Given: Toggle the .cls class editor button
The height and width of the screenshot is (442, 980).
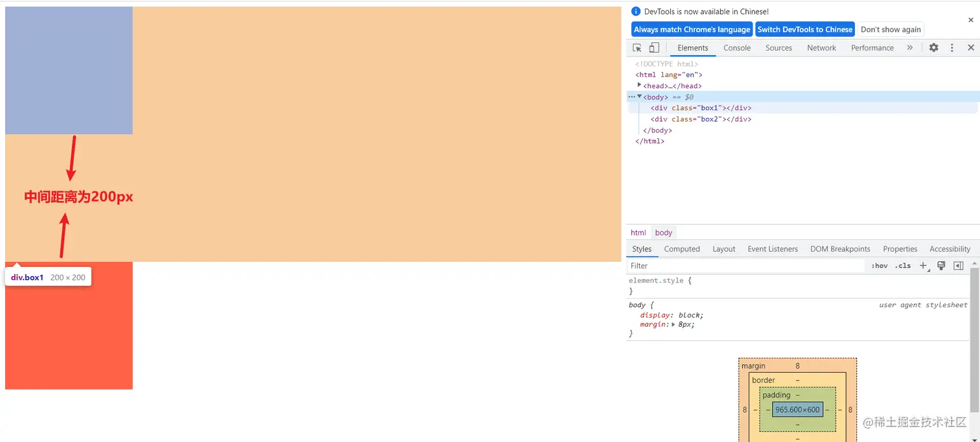Looking at the screenshot, I should 903,266.
